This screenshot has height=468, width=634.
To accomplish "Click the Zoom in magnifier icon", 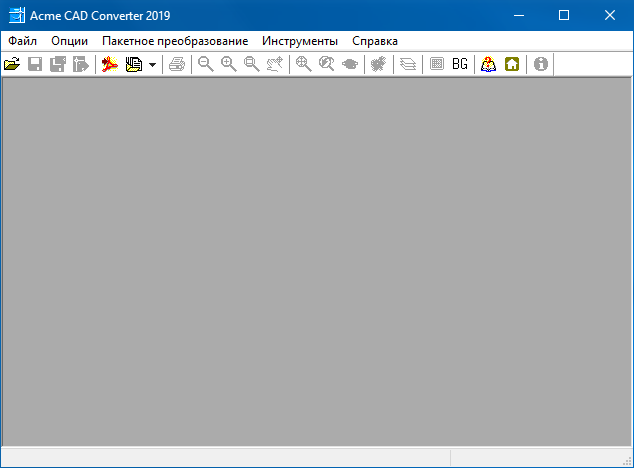I will 228,64.
